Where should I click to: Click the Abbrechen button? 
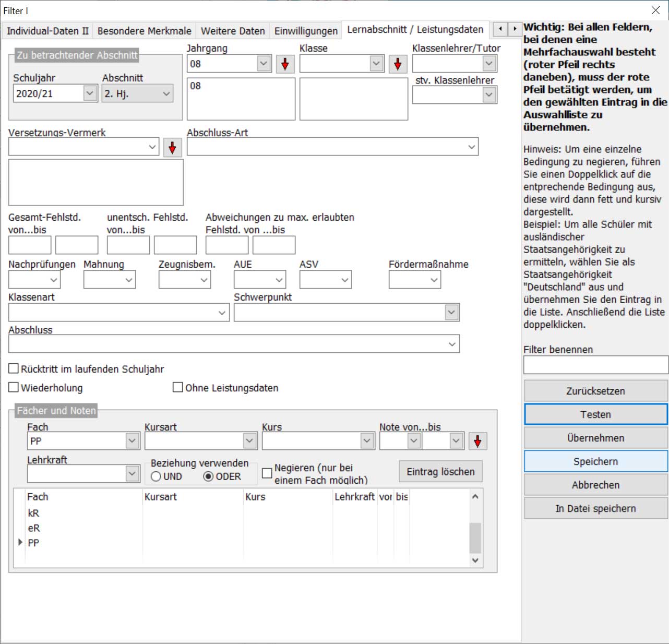pyautogui.click(x=595, y=485)
